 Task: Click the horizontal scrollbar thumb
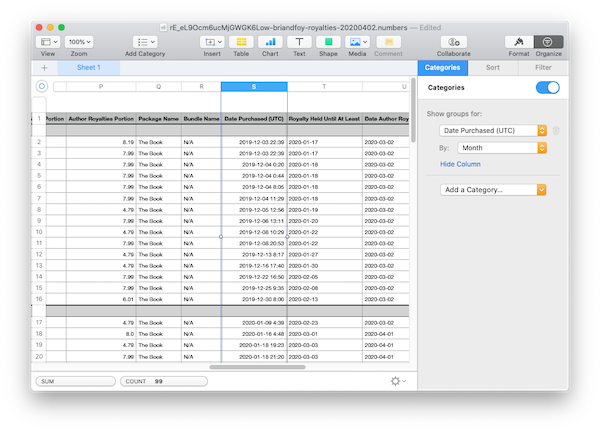coord(258,367)
